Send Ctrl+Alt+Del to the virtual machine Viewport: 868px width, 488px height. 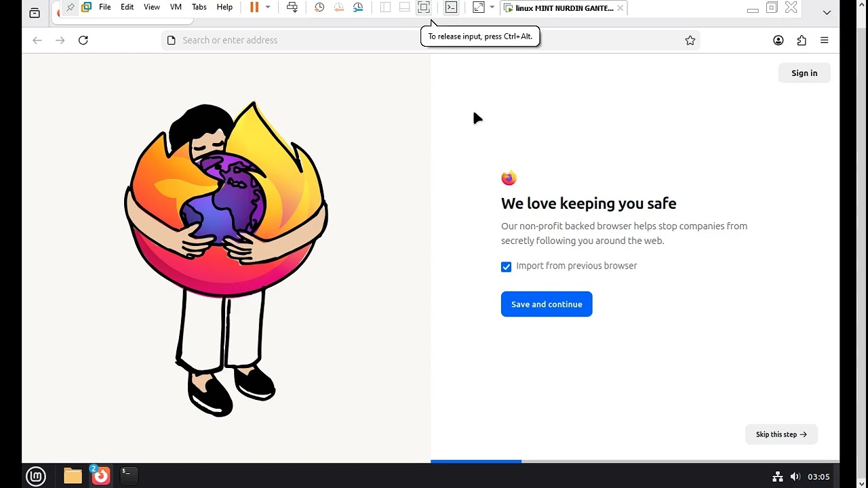[292, 7]
